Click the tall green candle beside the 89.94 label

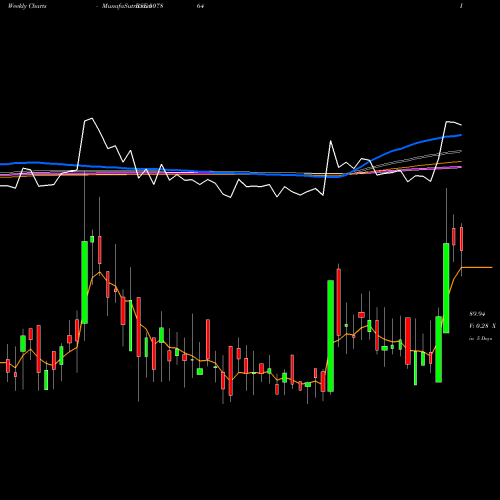point(446,288)
